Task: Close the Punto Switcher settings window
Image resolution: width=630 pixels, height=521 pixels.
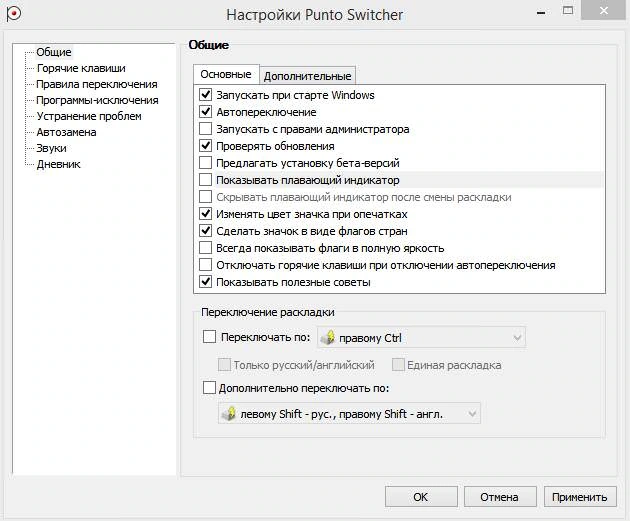Action: (604, 10)
